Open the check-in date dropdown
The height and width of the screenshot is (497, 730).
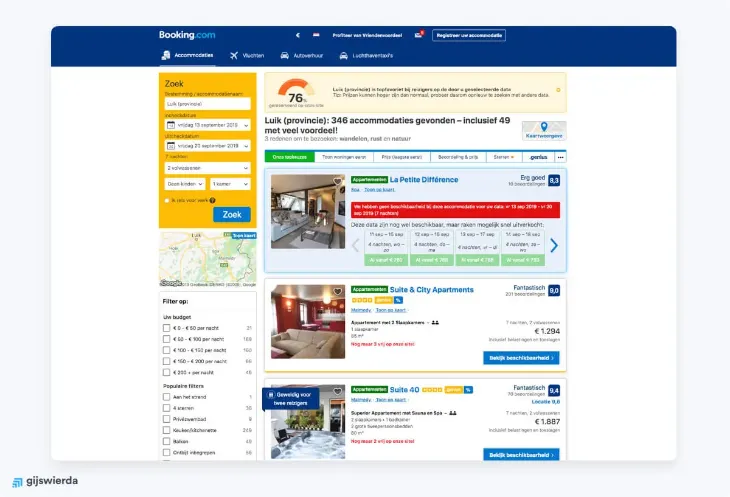pos(208,125)
